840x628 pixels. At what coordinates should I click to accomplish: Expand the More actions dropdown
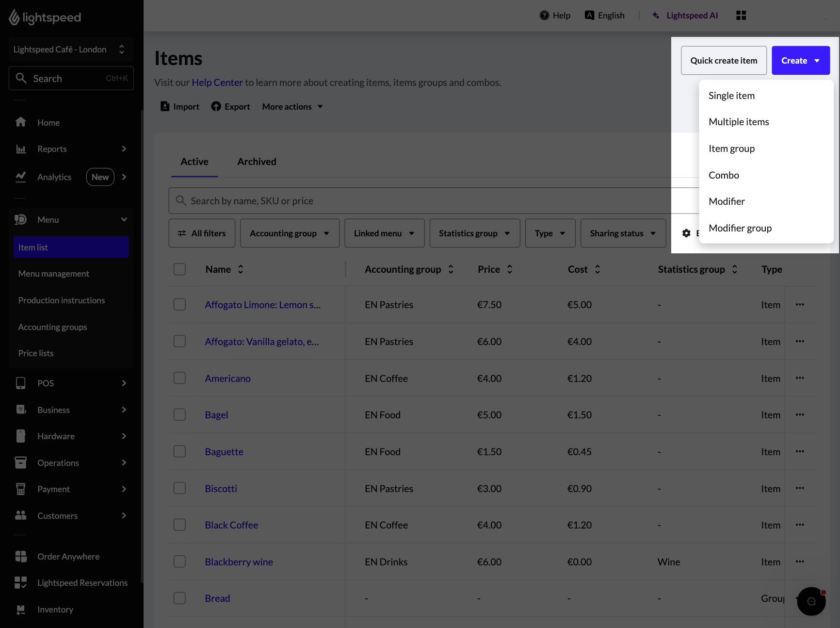(x=292, y=107)
